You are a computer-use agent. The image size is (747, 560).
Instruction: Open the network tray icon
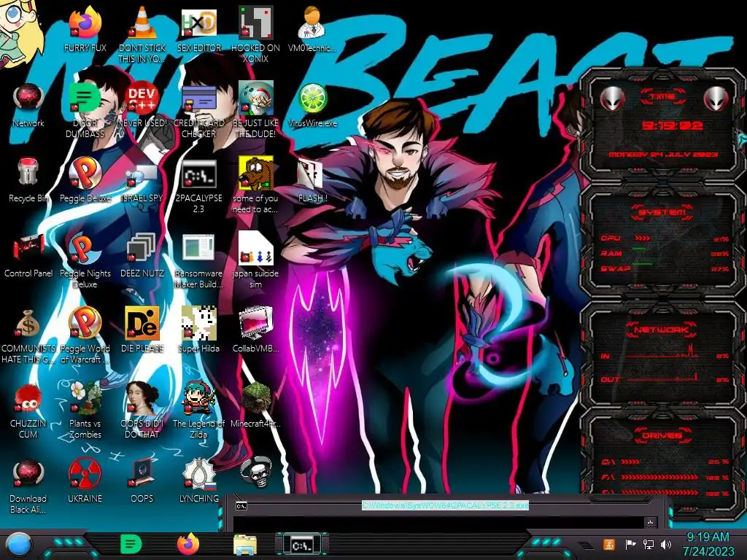(649, 544)
